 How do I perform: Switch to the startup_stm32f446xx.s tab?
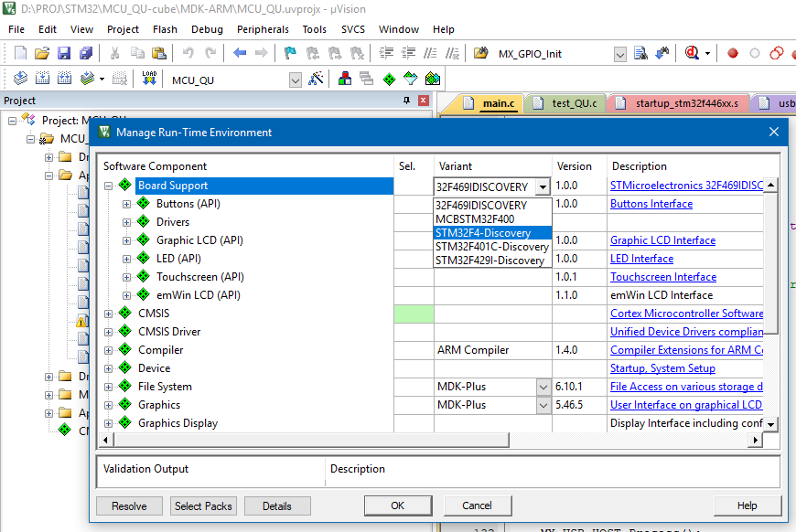pos(678,103)
